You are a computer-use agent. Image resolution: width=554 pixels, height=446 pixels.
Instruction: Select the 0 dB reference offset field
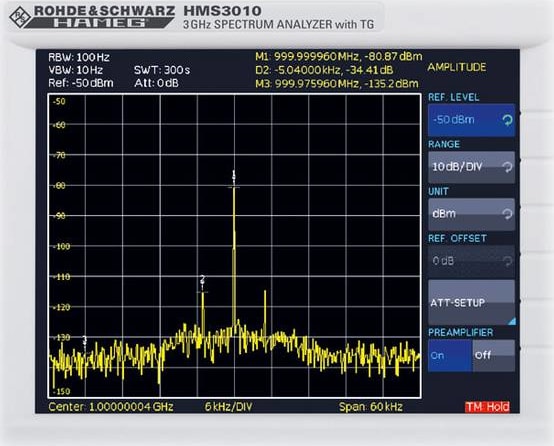click(x=471, y=261)
